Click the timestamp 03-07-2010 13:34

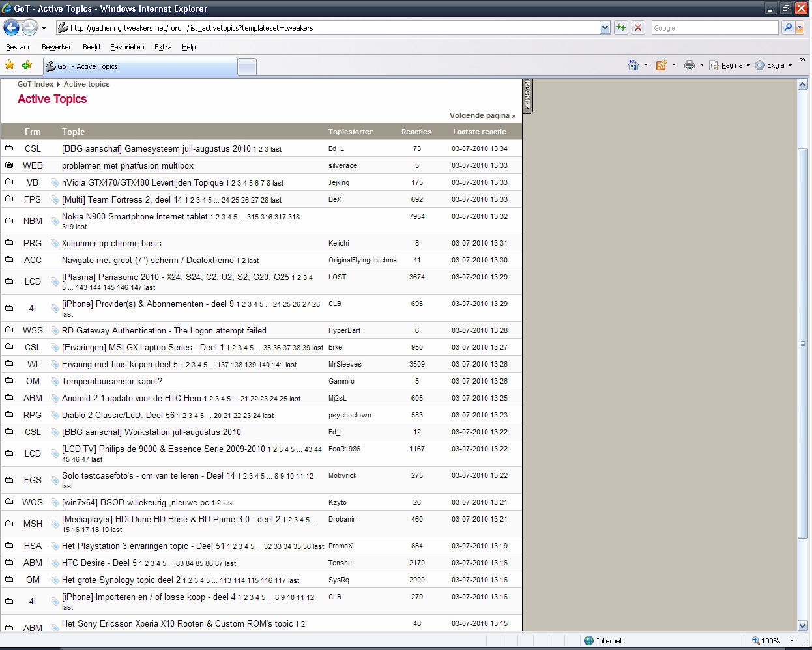[480, 148]
